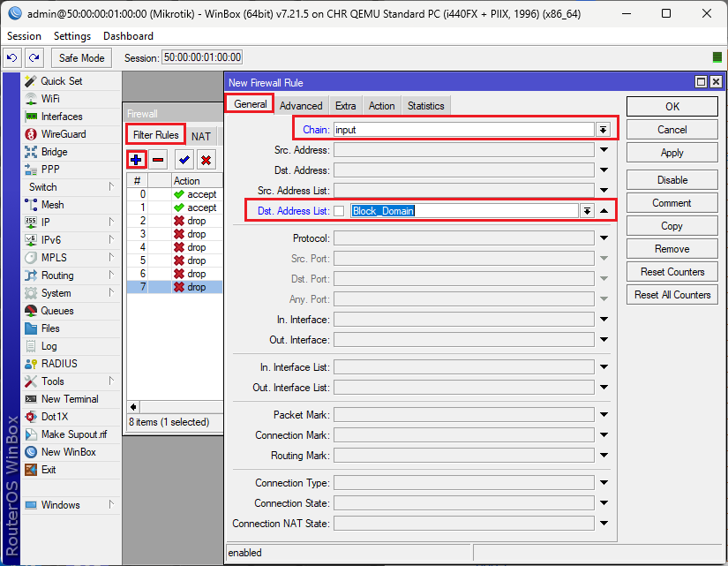
Task: Expand the Protocol field
Action: click(604, 238)
